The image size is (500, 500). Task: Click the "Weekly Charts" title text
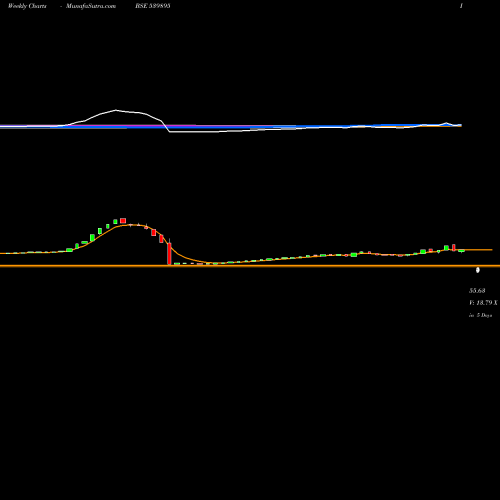(27, 6)
